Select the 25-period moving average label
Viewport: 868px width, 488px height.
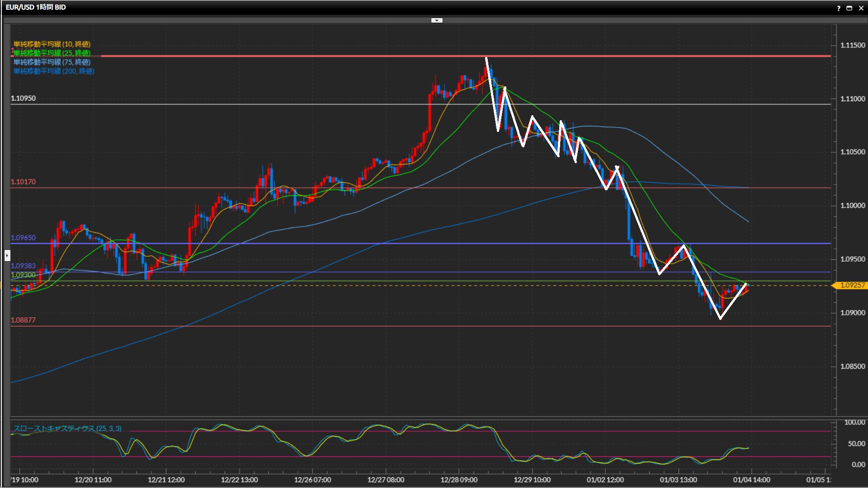[52, 53]
